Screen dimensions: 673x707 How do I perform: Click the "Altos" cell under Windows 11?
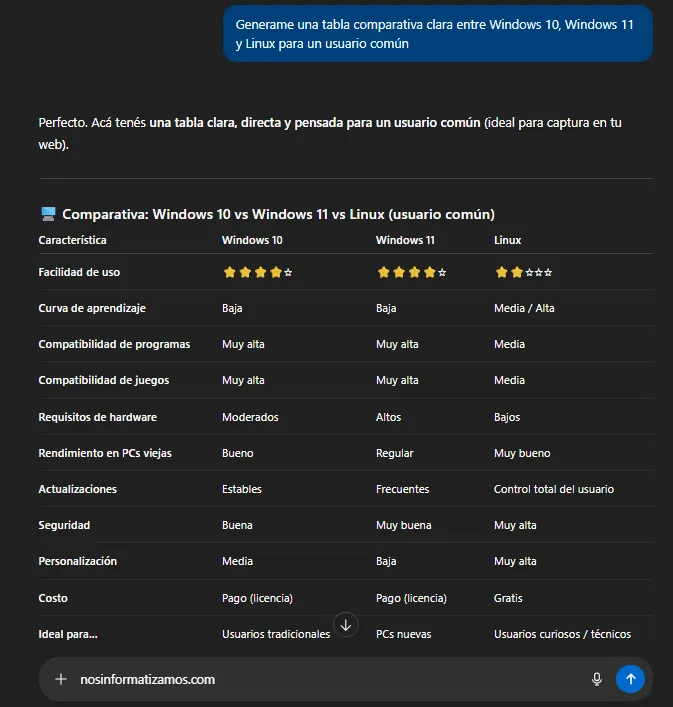tap(389, 417)
